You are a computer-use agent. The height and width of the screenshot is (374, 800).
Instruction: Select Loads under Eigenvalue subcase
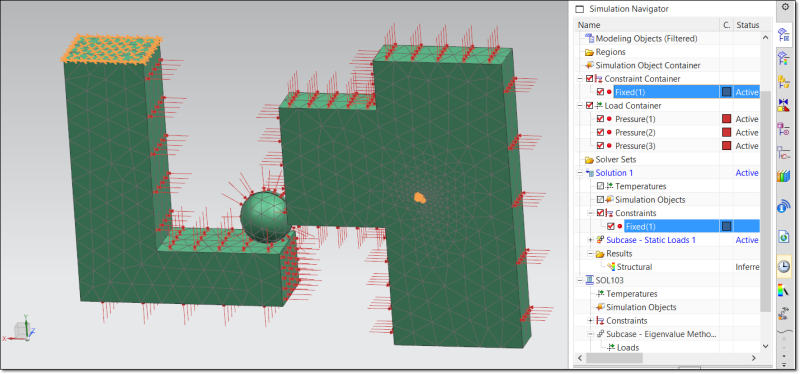(x=628, y=347)
